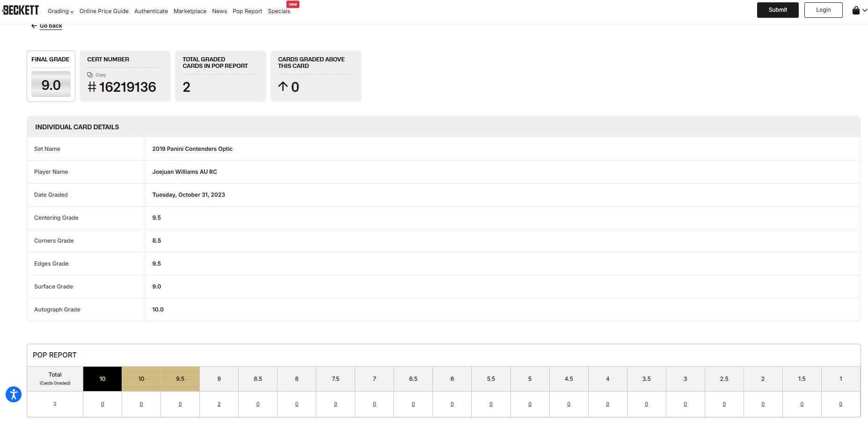Click the black label 10 count link
This screenshot has height=422, width=868.
(102, 404)
